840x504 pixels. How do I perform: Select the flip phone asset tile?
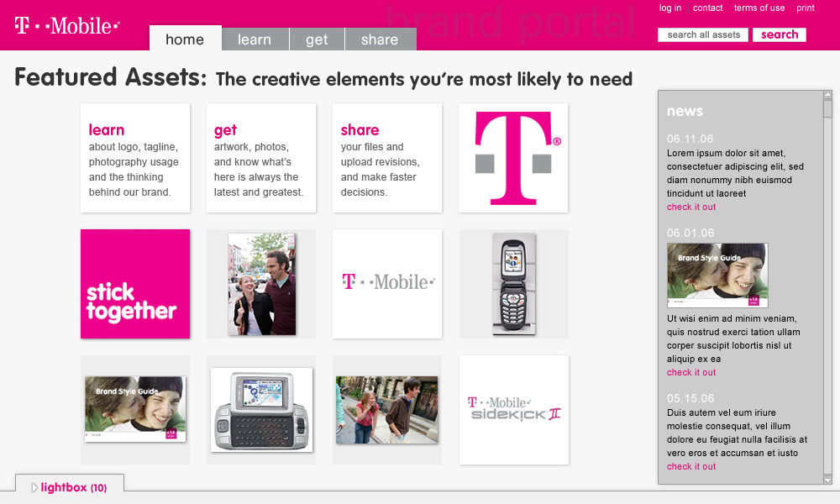(513, 283)
